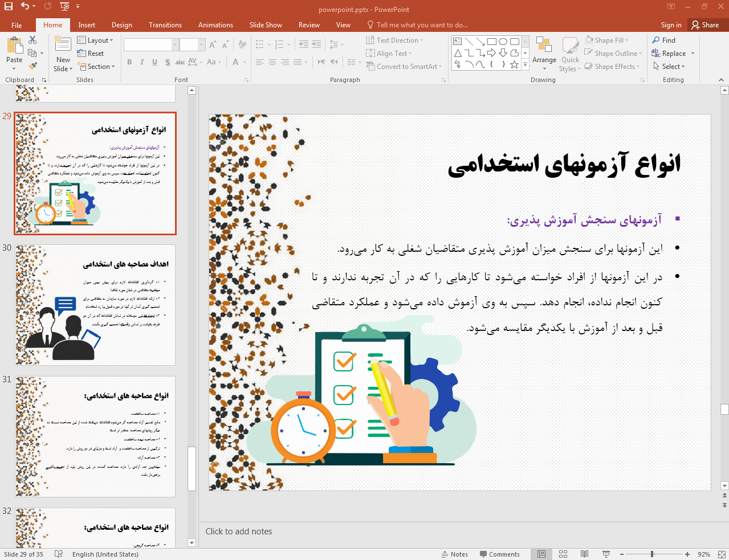Screen dimensions: 729x560
Task: Click the zoom slider handle
Action: [652, 554]
